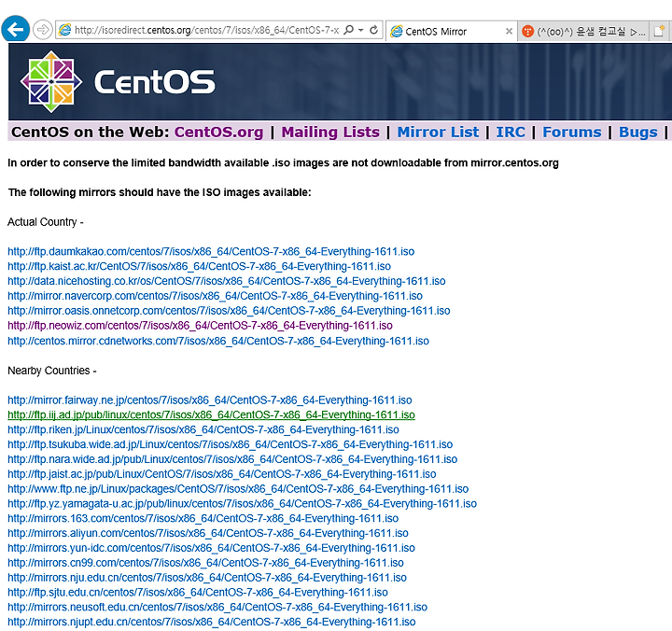Click the highlighted ftp.iij.ad.jp mirror link
This screenshot has width=672, height=631.
211,414
